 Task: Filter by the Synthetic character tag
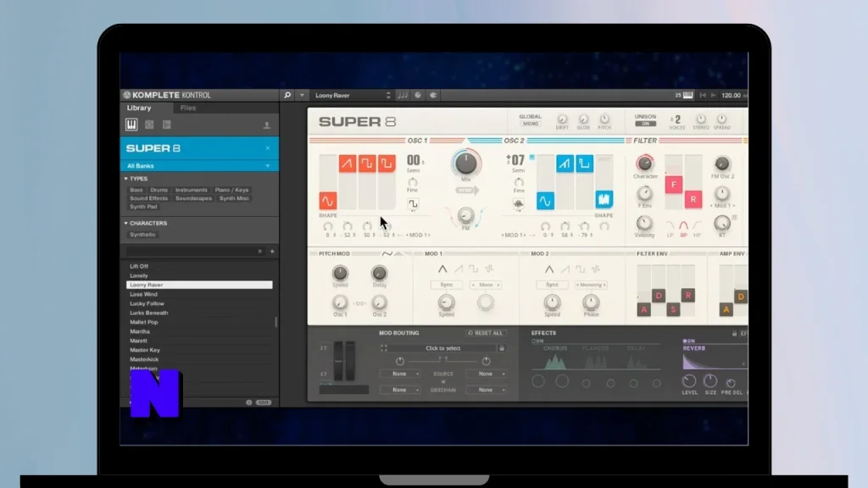coord(142,235)
